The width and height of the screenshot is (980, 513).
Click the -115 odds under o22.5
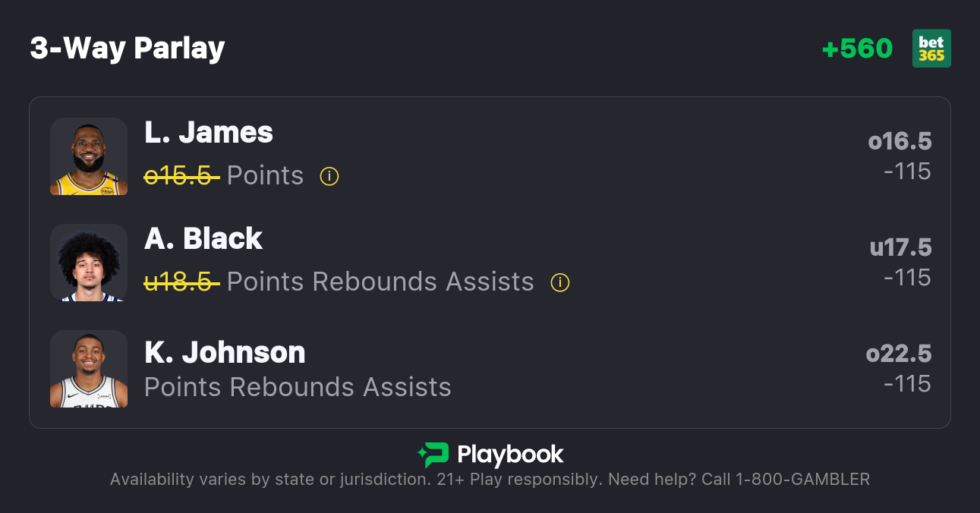coord(907,384)
